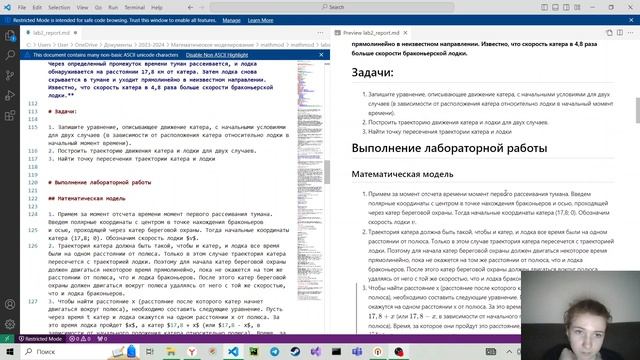The width and height of the screenshot is (640, 360).
Task: Open Visual Studio from taskbar
Action: click(x=316, y=351)
